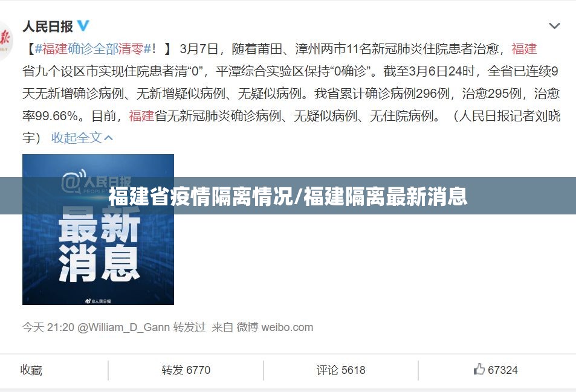
Task: Click the caret beside 收起全文
Action: 108,138
